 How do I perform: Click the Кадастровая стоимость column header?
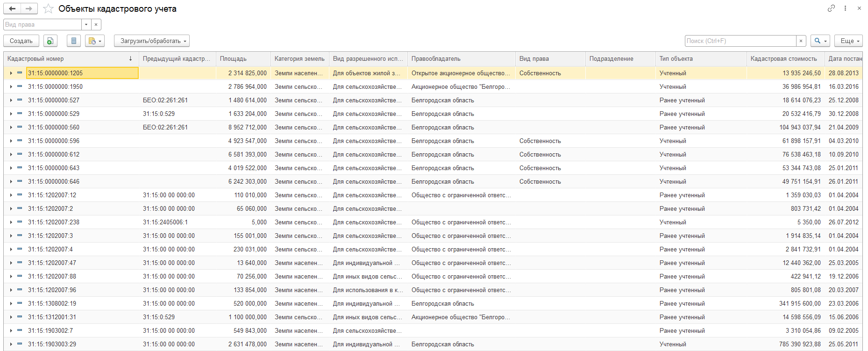tap(784, 59)
